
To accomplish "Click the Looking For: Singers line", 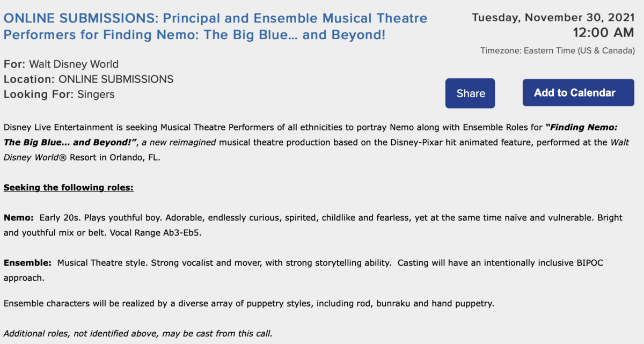I will click(x=59, y=94).
